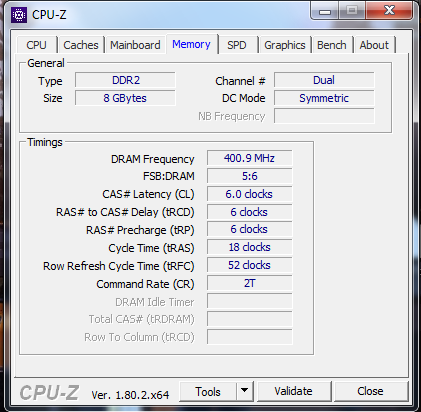Image resolution: width=421 pixels, height=412 pixels.
Task: Click the Command Rate (CR) label
Action: [x=145, y=284]
